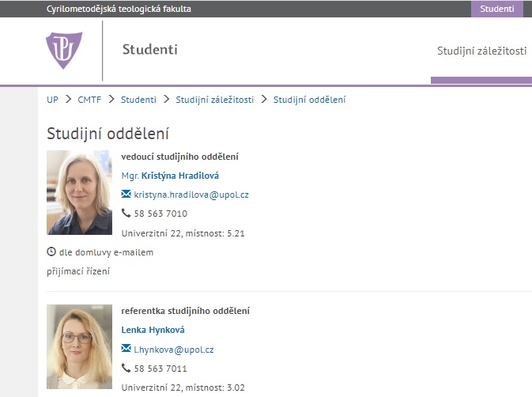The image size is (532, 397).
Task: Click Kristýna Hradilová portrait photo
Action: tap(79, 192)
